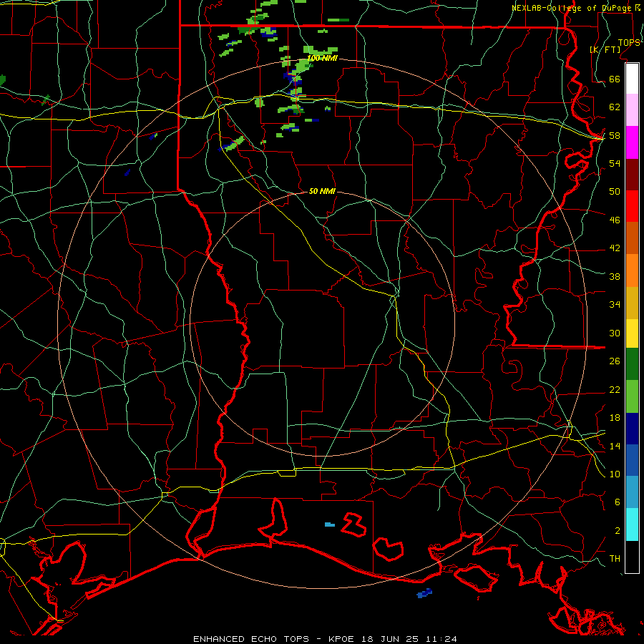Viewport: 644px width, 644px height.
Task: Click the 'TOPS' legend heading
Action: (x=629, y=43)
